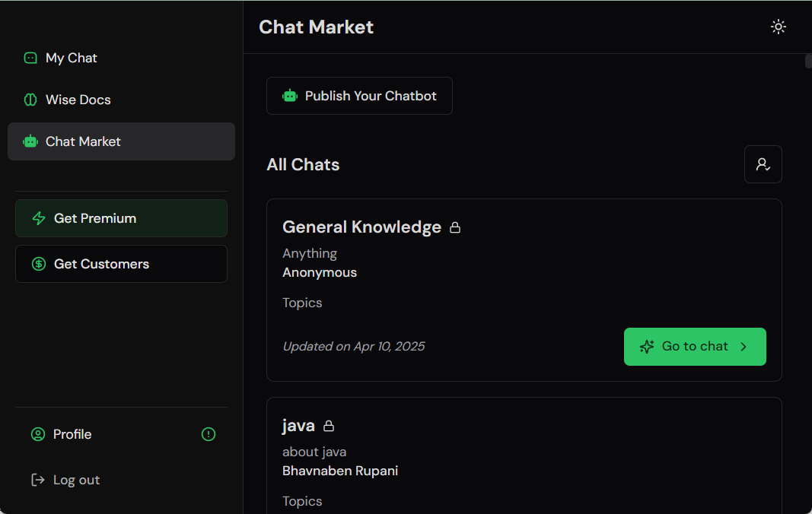Click the 'about java' description
This screenshot has width=812, height=514.
[314, 452]
